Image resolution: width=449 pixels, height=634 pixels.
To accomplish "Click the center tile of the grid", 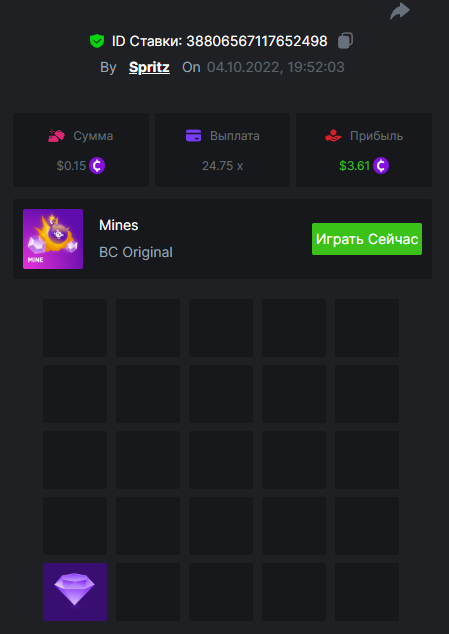I will point(221,460).
